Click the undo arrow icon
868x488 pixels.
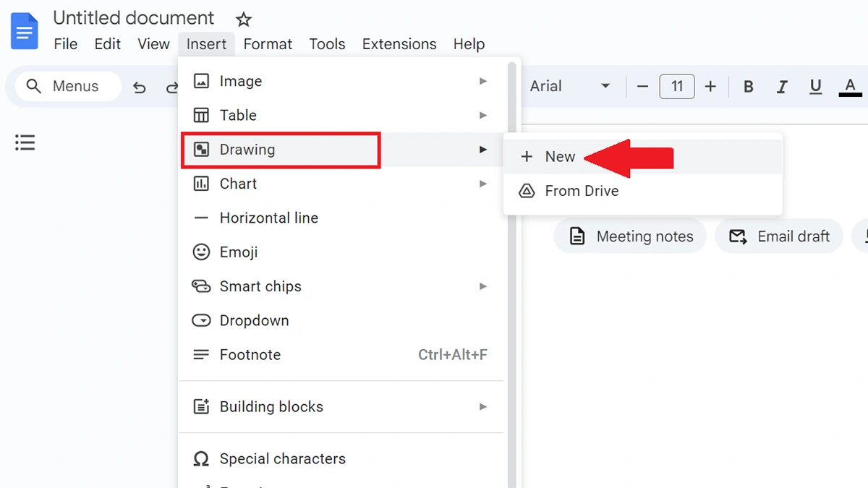140,87
